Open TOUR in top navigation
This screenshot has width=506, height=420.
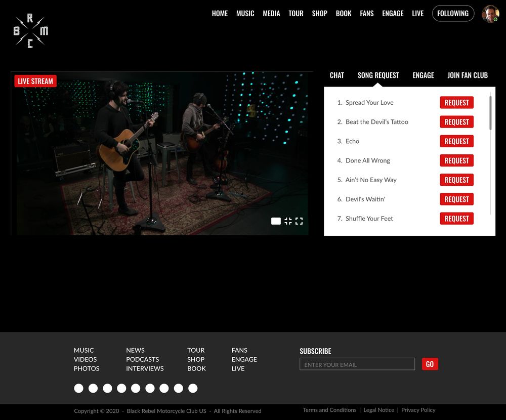point(296,13)
